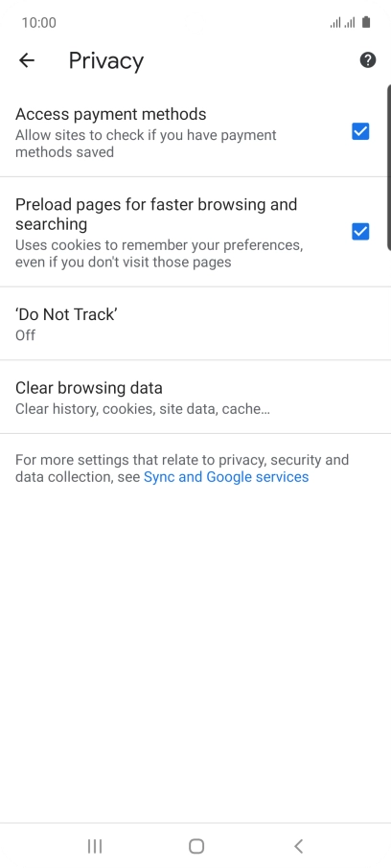
Task: Tap the Android recent apps button
Action: point(95,846)
